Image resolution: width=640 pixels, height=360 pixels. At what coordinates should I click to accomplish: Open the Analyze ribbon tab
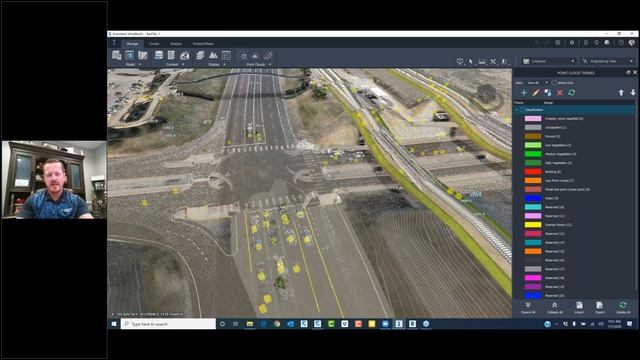point(176,44)
